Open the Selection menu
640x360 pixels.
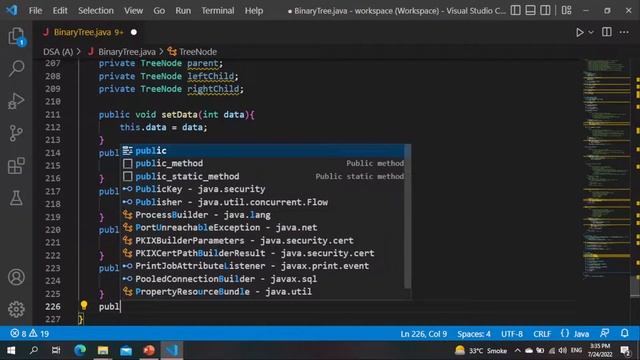point(96,11)
